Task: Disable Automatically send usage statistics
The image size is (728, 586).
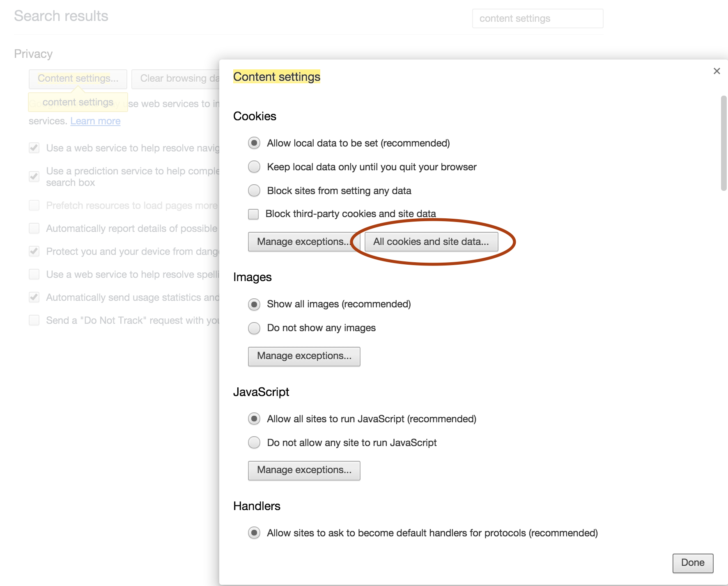Action: pyautogui.click(x=34, y=297)
